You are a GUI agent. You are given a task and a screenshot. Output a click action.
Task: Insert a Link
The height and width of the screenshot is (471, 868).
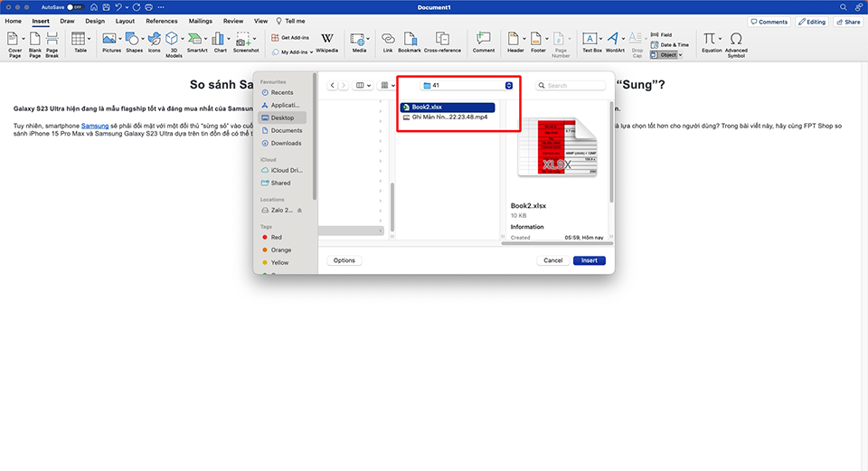click(388, 42)
